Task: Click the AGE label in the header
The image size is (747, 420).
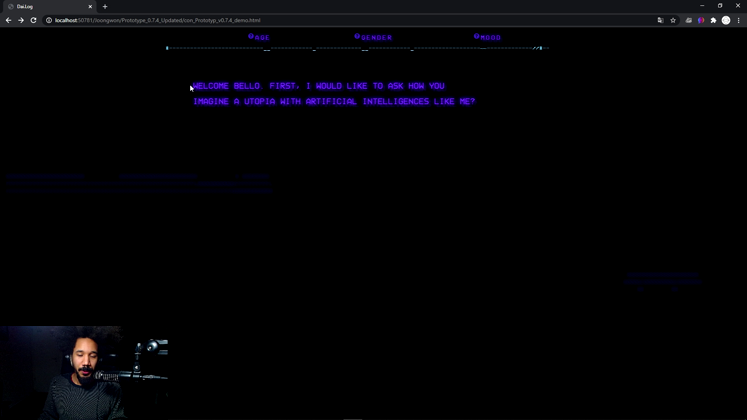Action: [262, 38]
